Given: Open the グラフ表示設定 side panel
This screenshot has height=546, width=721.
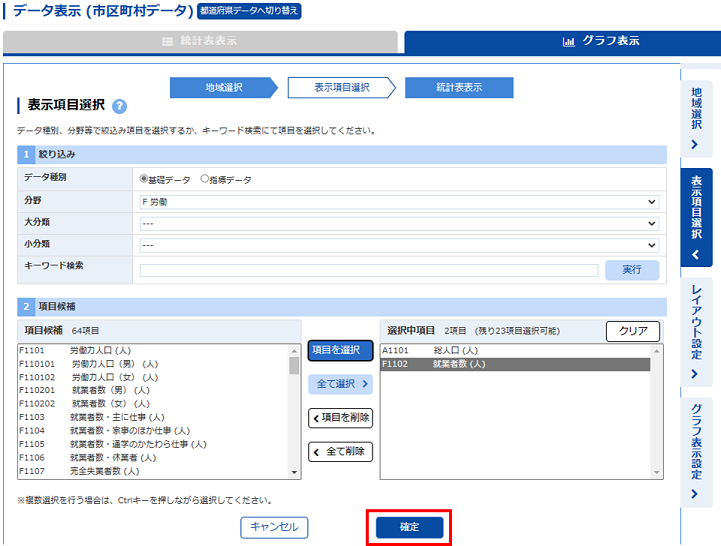Looking at the screenshot, I should coord(696,452).
